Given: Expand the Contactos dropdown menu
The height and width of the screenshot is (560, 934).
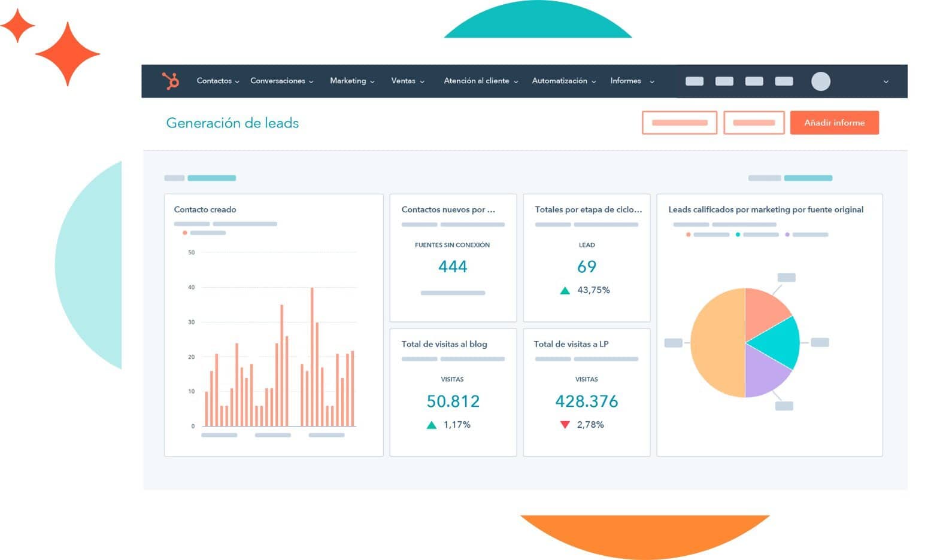Looking at the screenshot, I should tap(217, 81).
